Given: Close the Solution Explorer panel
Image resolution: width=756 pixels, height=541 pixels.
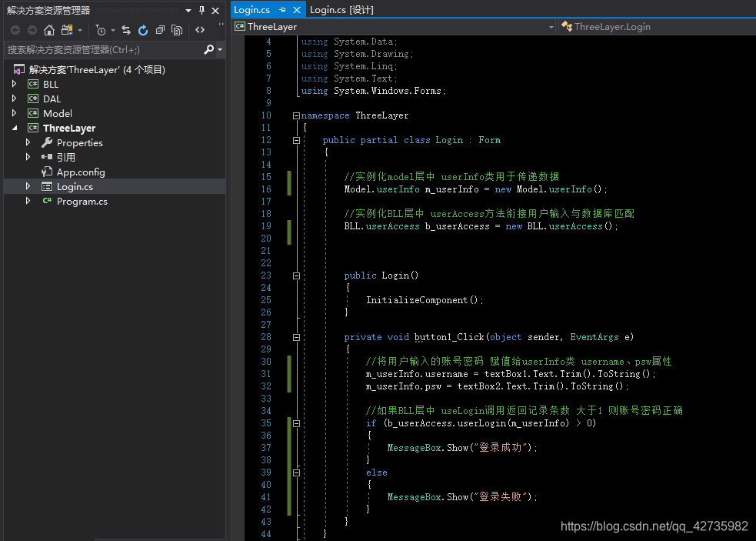Looking at the screenshot, I should pos(215,10).
